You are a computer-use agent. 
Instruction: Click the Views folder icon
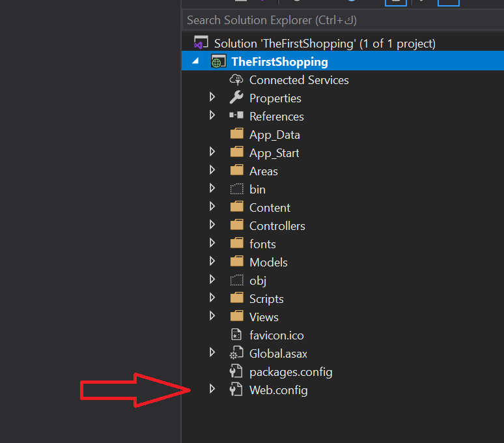(x=237, y=316)
